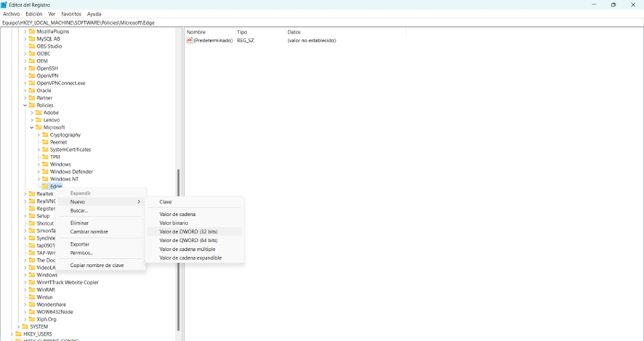Choose Buscar... in context menu
Screen dimensions: 644x341
point(100,210)
